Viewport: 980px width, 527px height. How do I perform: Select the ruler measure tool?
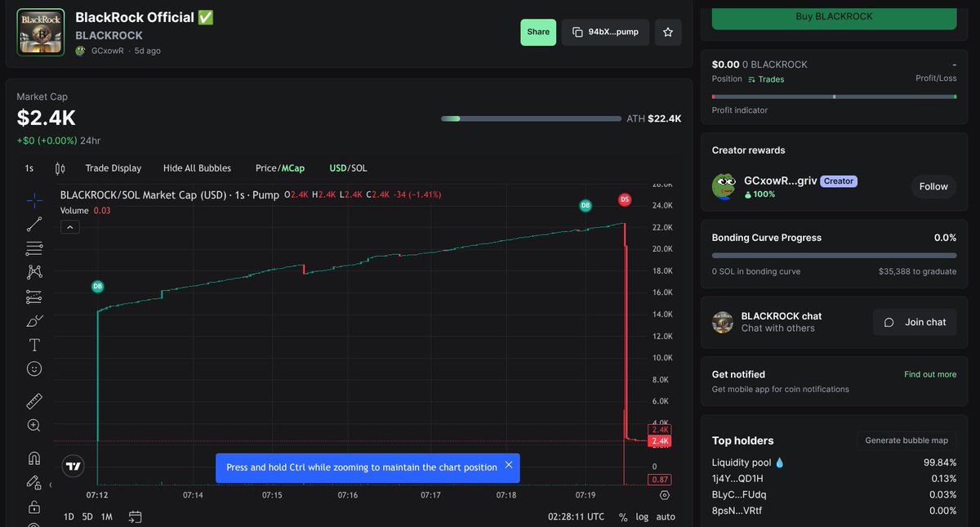tap(34, 401)
